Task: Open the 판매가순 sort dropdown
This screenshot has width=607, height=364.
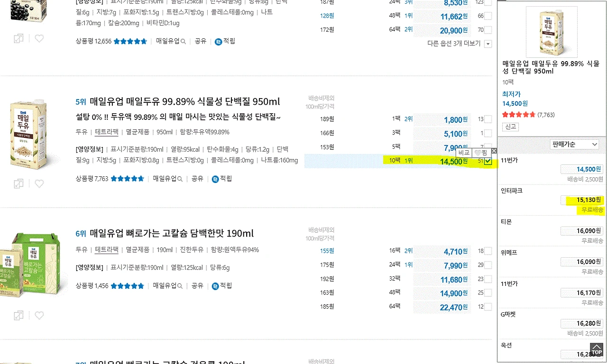Action: [x=575, y=145]
